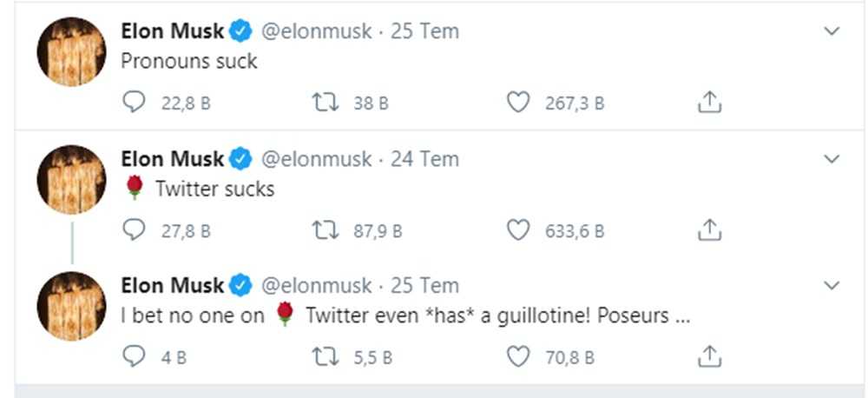Viewport: 868px width, 398px height.
Task: Reply to the "Twitter sucks" tweet
Action: 134,231
